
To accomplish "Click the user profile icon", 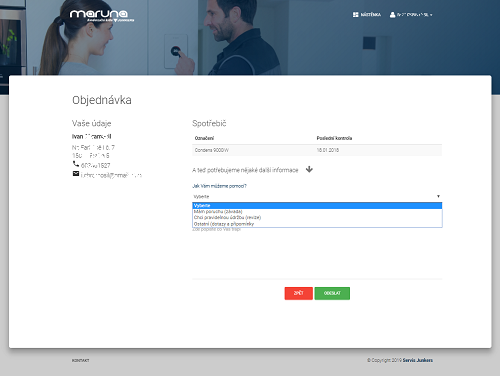I will tap(392, 15).
